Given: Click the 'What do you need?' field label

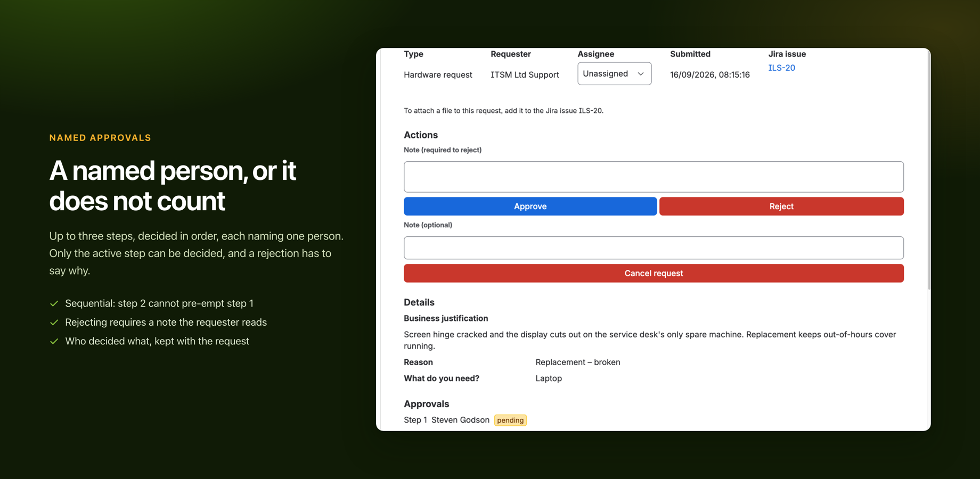Looking at the screenshot, I should (442, 378).
